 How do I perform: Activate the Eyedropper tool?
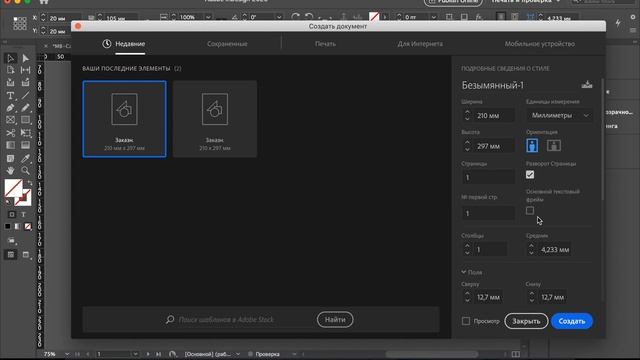click(x=25, y=158)
